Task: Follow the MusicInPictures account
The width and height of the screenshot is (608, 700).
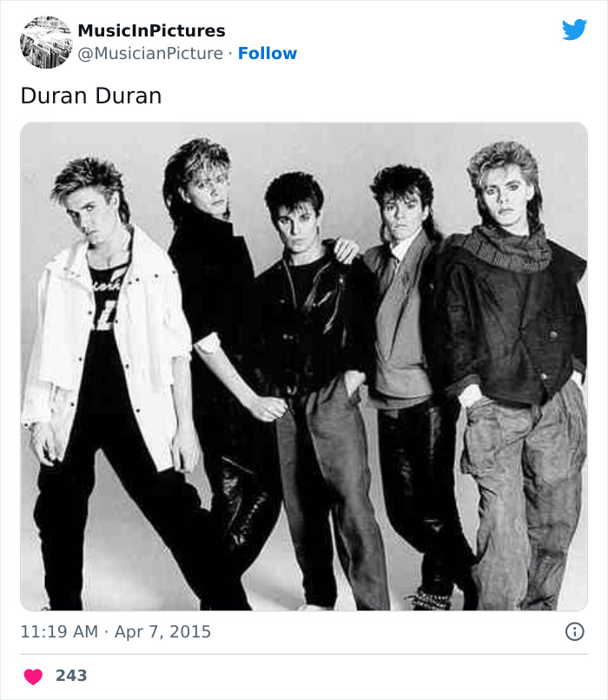Action: 268,54
